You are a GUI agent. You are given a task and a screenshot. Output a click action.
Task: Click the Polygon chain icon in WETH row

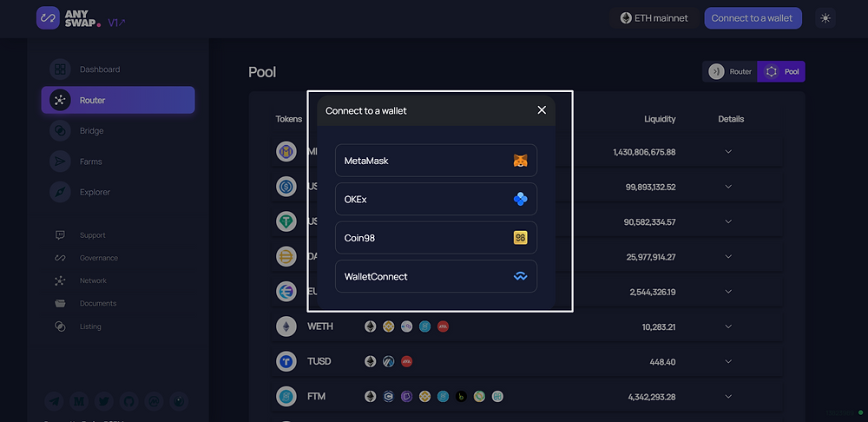point(406,326)
